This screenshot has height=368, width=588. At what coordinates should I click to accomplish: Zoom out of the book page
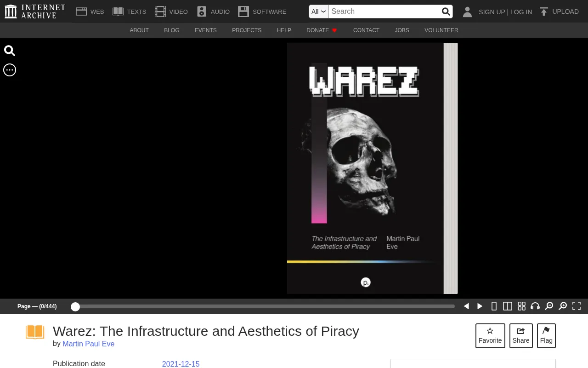[x=549, y=306]
